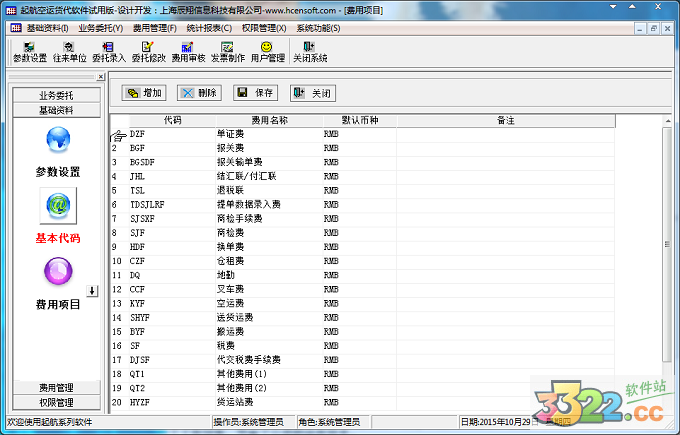This screenshot has height=435, width=680.
Task: Click the 角色:系统管理员 status bar entry
Action: (333, 422)
